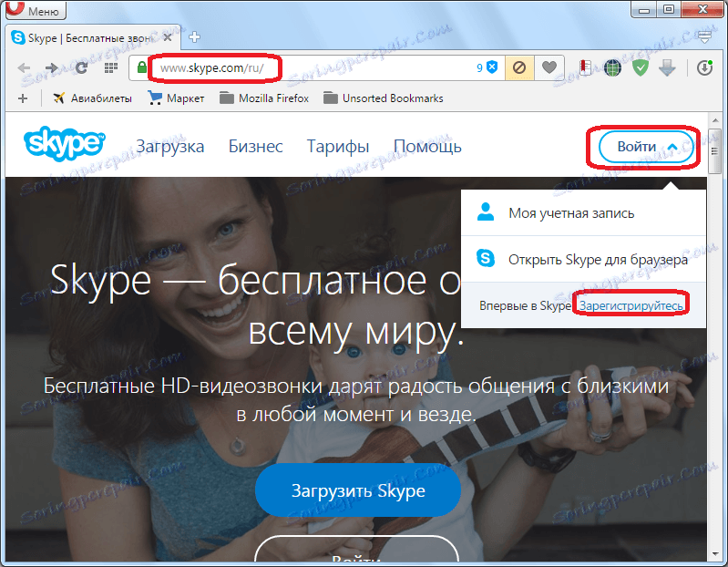This screenshot has height=567, width=728.
Task: Open the Тарифы menu item
Action: point(338,147)
